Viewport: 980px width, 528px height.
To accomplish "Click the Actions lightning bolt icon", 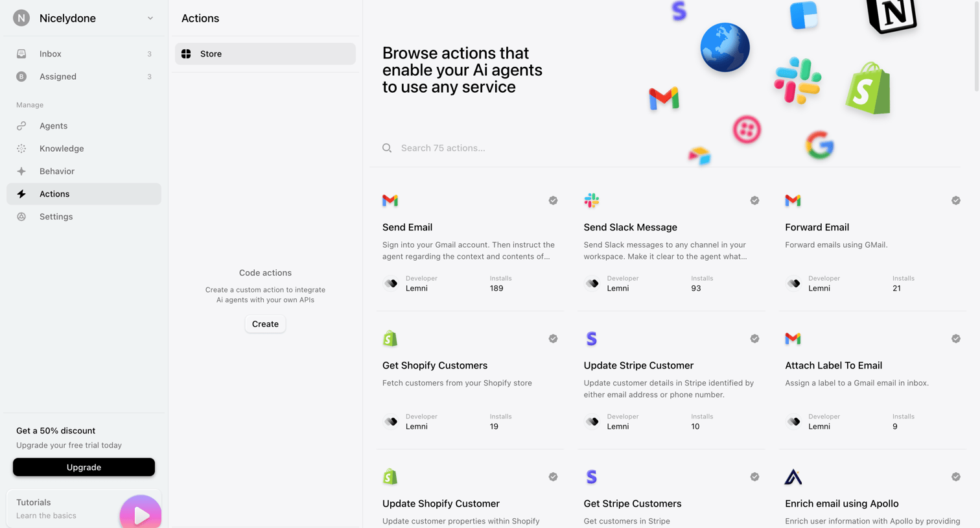I will coord(21,194).
